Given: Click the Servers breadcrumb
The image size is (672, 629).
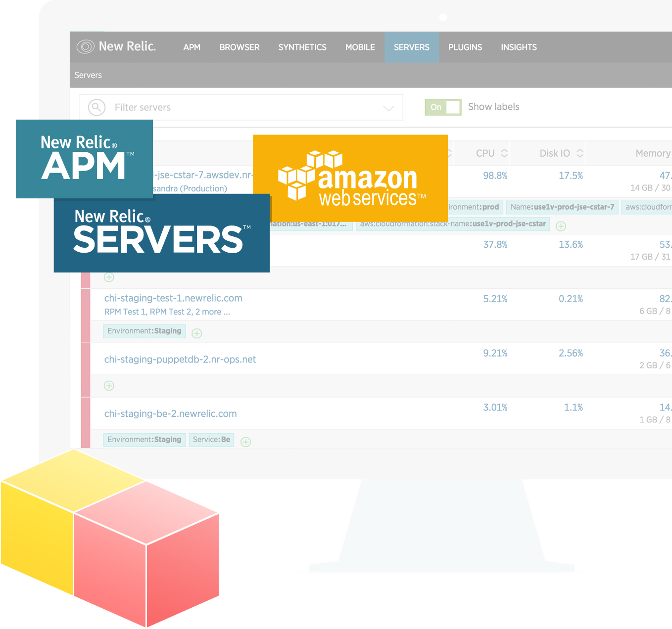Looking at the screenshot, I should click(88, 75).
